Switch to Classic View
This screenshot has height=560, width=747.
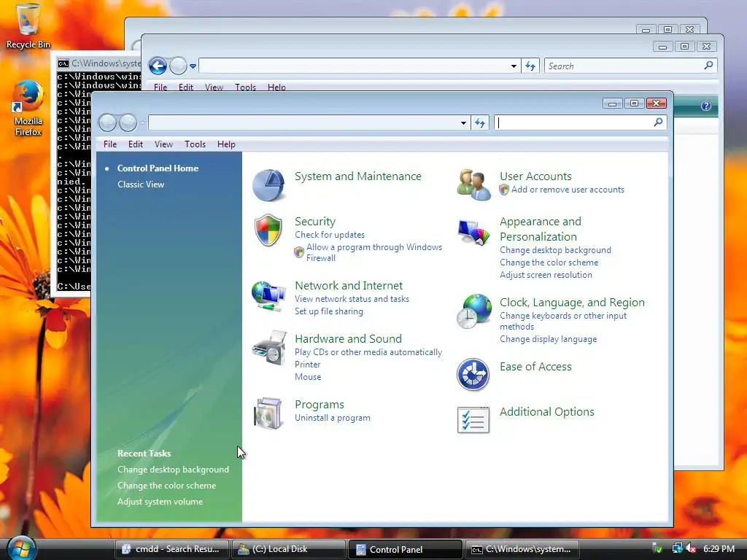[141, 184]
